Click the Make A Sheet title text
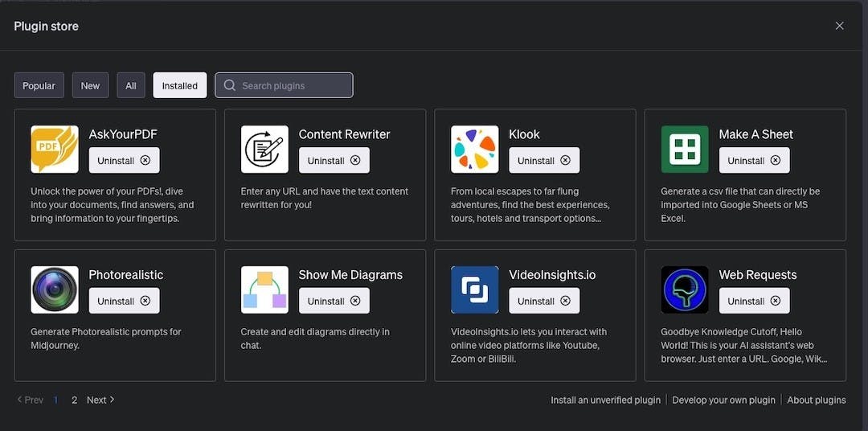The image size is (868, 431). coord(755,134)
